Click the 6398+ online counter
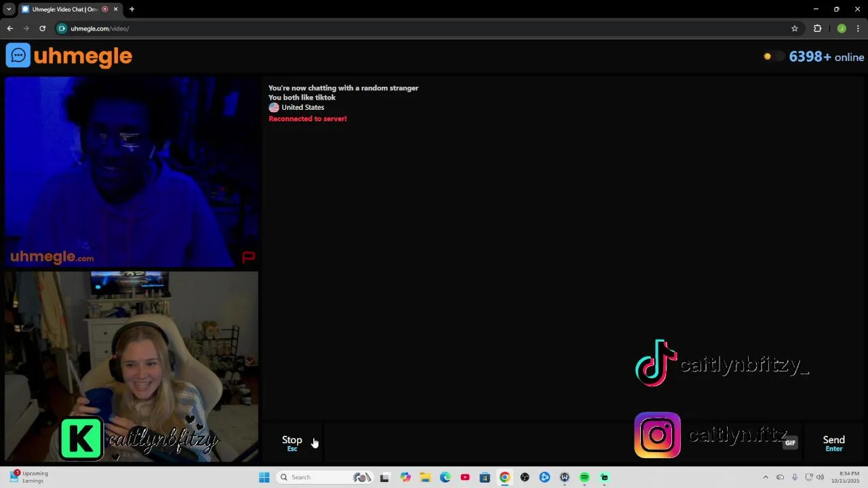868x488 pixels. point(826,57)
